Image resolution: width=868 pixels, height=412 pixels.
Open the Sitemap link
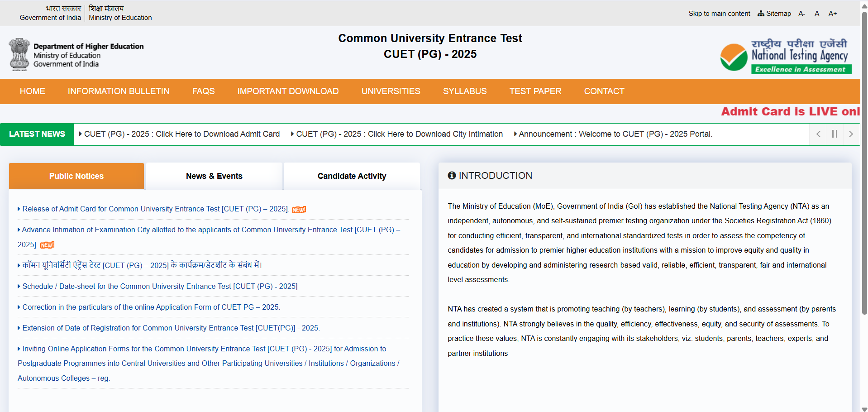(774, 14)
